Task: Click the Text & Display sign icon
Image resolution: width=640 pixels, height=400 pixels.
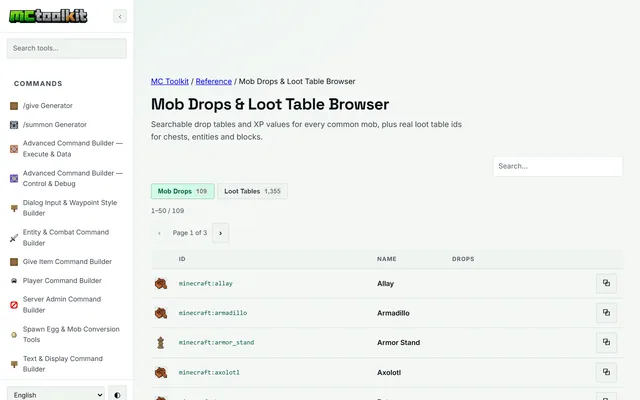Action: [14, 364]
